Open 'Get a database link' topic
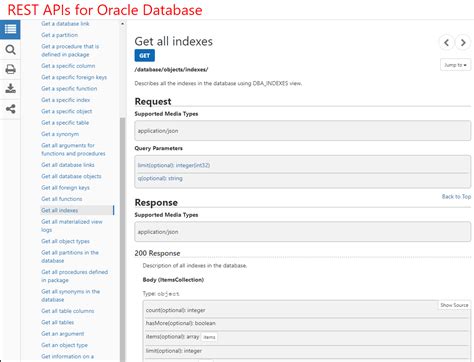The height and width of the screenshot is (362, 474). coord(65,24)
